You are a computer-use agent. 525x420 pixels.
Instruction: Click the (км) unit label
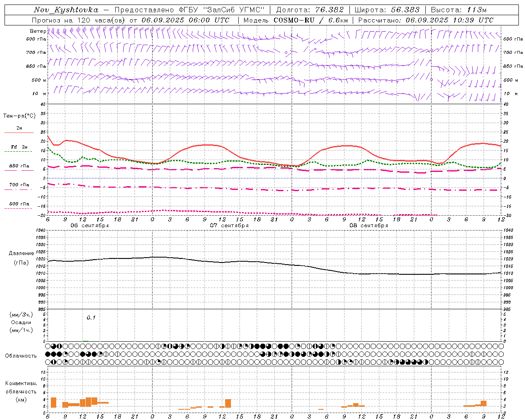[x=21, y=399]
